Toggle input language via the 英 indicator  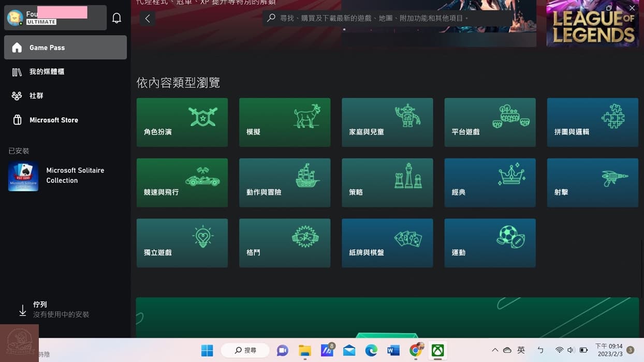(521, 350)
